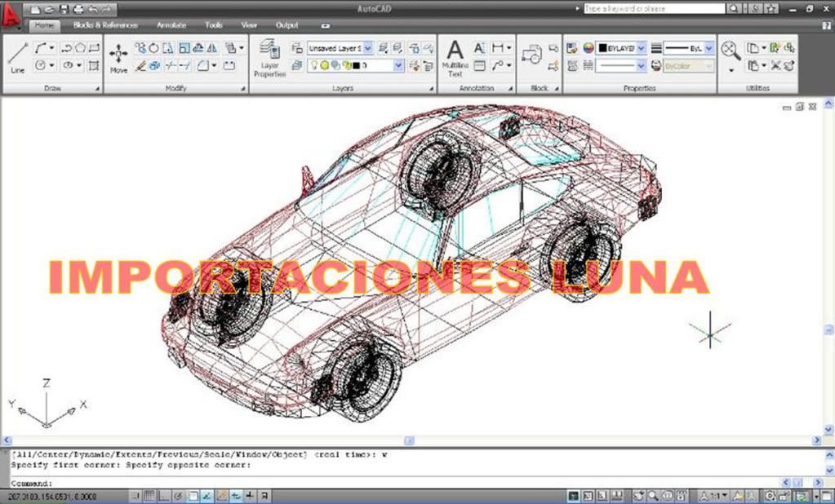Print using quick access toolbar icon

(x=78, y=9)
